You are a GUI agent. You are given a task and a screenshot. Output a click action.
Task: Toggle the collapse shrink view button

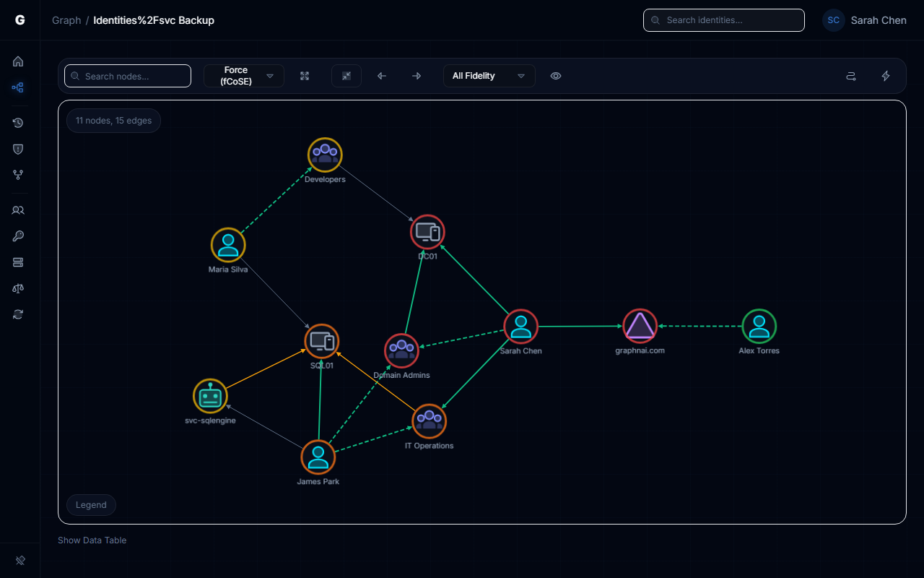[x=346, y=76]
